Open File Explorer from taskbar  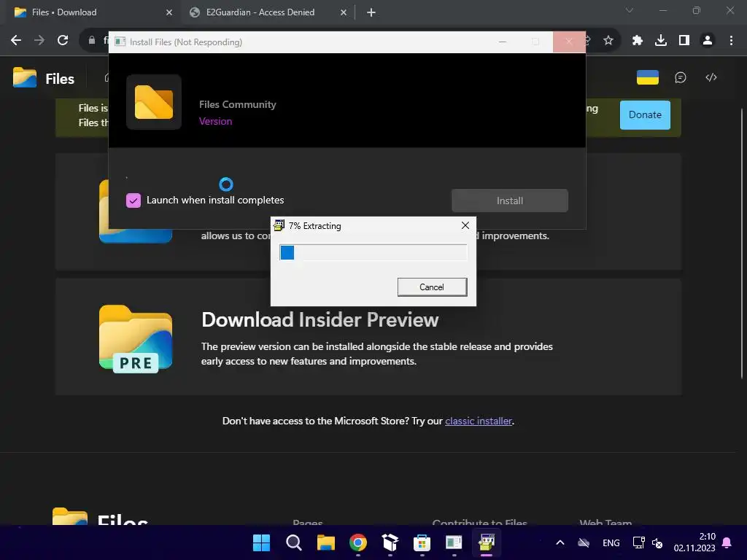[326, 542]
